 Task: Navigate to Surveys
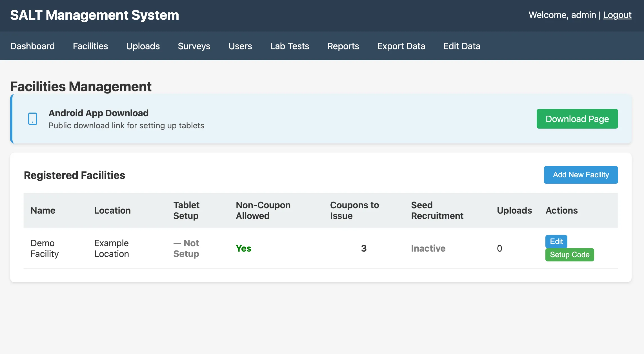tap(194, 46)
